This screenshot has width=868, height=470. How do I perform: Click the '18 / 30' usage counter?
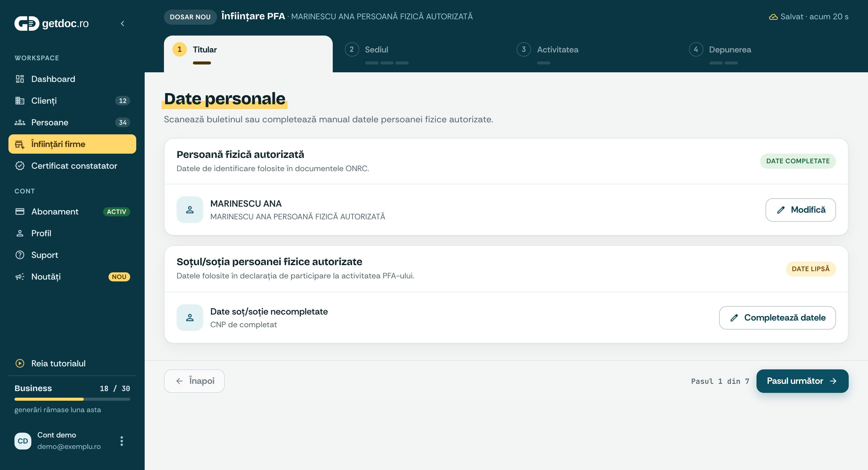[115, 388]
